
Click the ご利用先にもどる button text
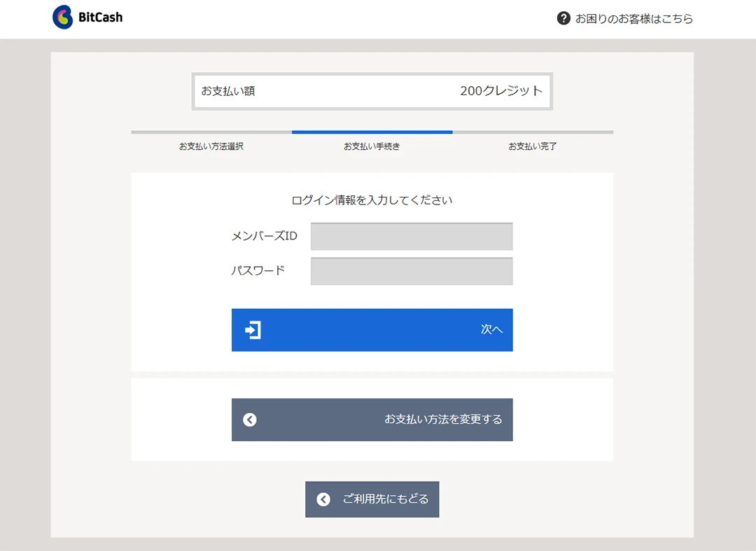tap(385, 499)
